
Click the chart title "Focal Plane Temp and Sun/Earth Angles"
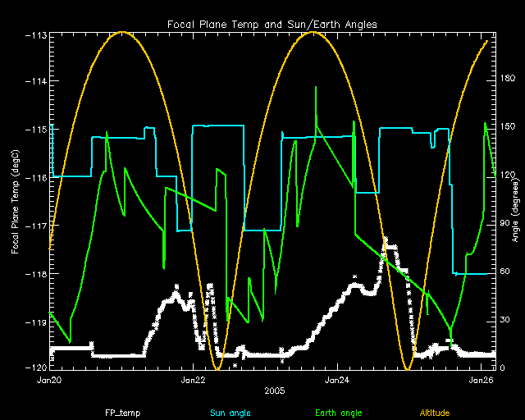(272, 24)
